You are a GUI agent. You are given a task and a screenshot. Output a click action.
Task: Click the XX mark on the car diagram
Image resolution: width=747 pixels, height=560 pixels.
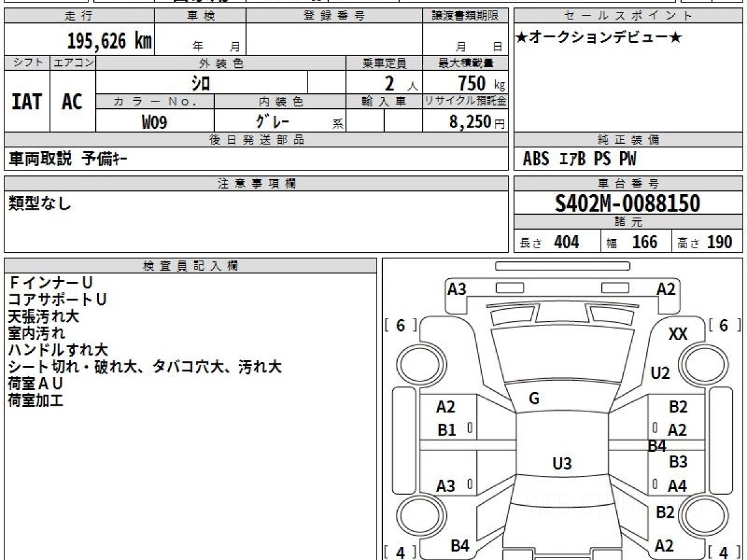678,334
